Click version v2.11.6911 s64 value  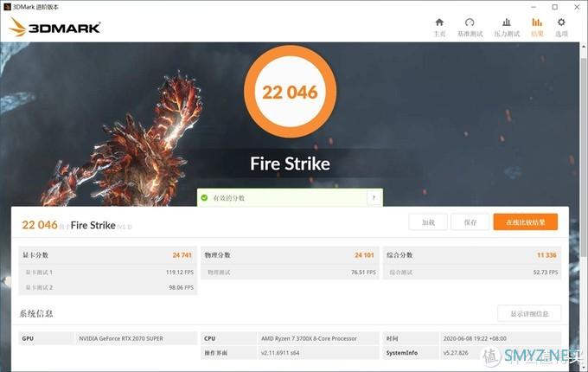pyautogui.click(x=280, y=353)
